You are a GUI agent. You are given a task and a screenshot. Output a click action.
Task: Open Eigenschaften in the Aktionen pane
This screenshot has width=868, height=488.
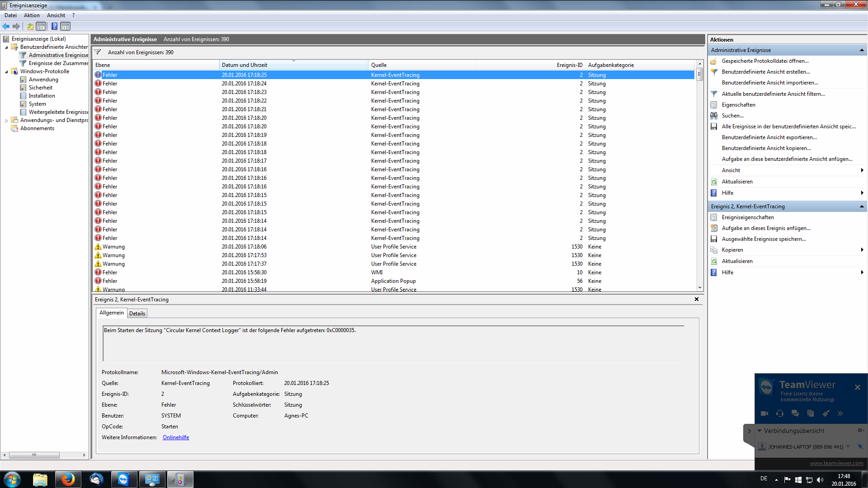tap(738, 105)
